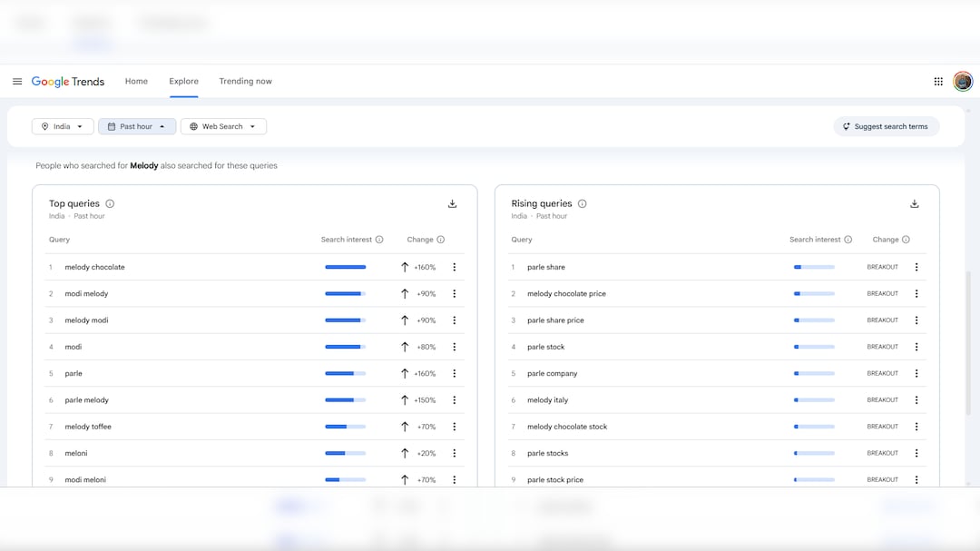The image size is (980, 551).
Task: Click the parle stocks query text
Action: point(547,454)
